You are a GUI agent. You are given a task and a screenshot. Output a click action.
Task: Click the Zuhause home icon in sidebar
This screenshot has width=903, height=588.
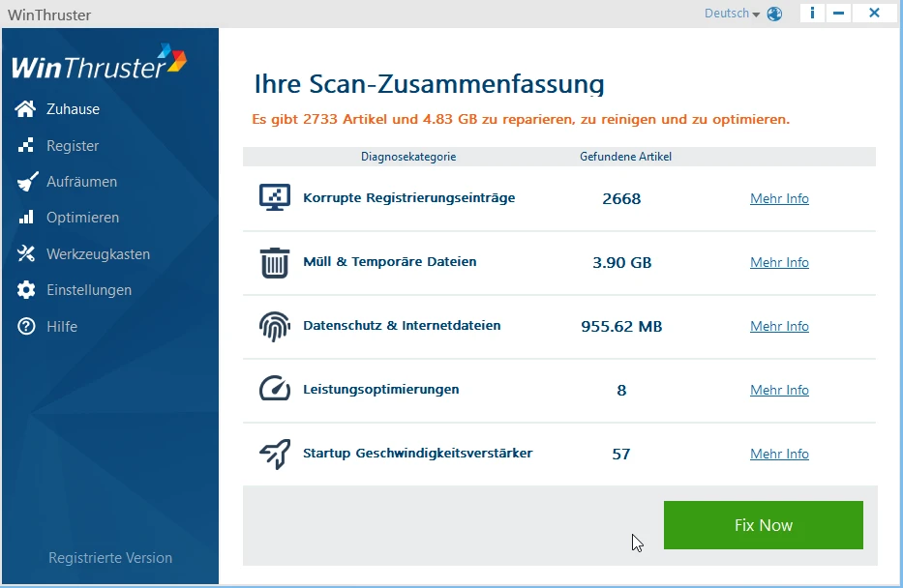(26, 109)
